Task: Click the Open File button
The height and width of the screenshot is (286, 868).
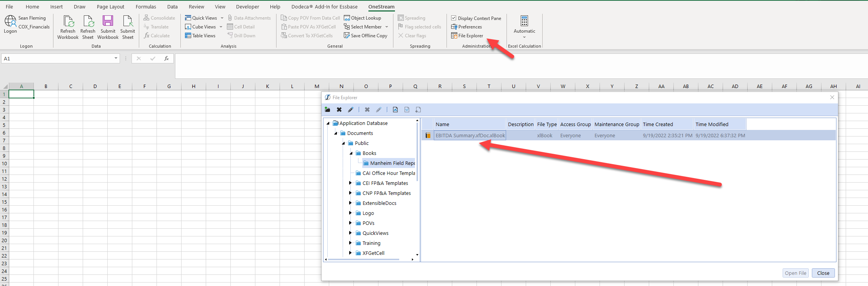Action: (x=795, y=273)
